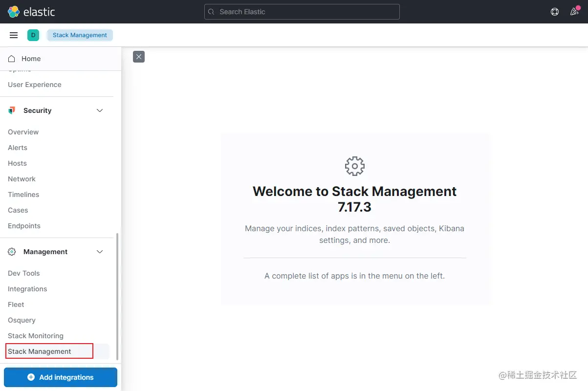Screen dimensions: 588x391
Task: Open Stack Monitoring
Action: 36,336
